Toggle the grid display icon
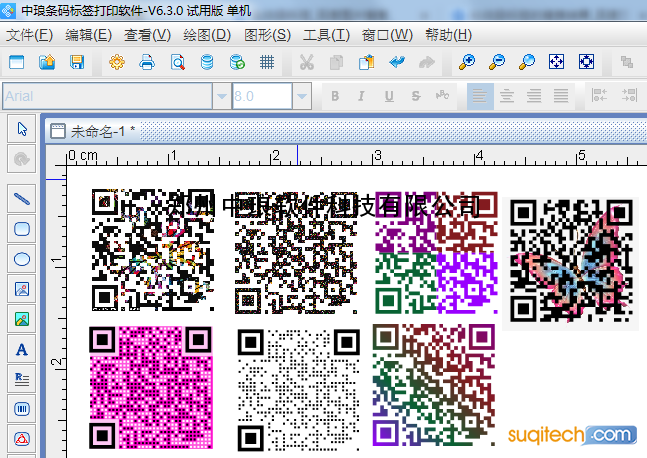The image size is (647, 458). point(267,62)
